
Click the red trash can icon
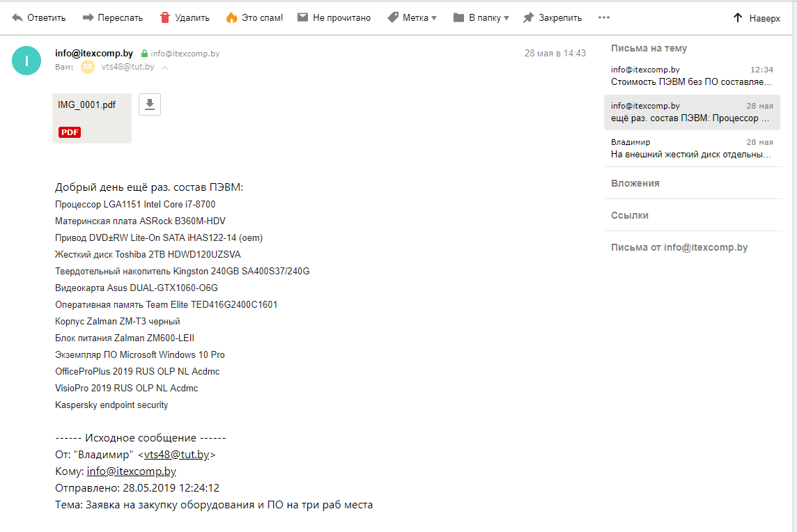164,18
